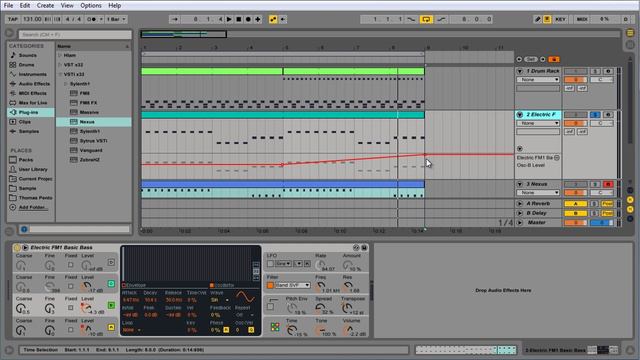Open the Help menu
640x360 pixels.
[x=114, y=5]
